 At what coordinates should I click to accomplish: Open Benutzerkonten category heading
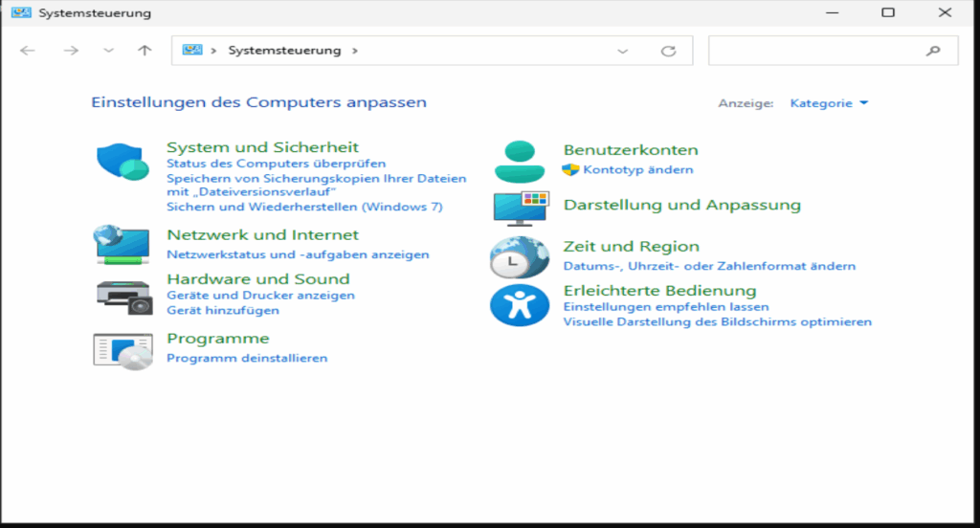(x=631, y=150)
